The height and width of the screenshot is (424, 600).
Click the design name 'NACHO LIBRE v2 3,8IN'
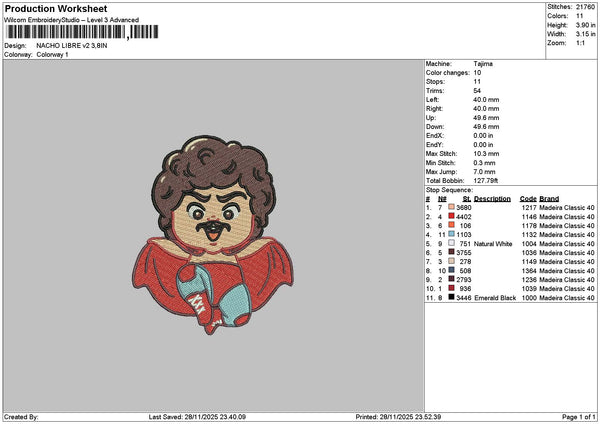coord(72,46)
